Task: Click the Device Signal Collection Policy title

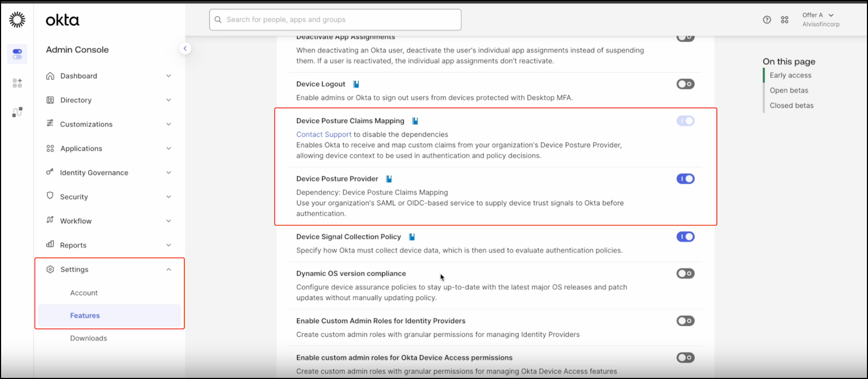Action: (348, 237)
